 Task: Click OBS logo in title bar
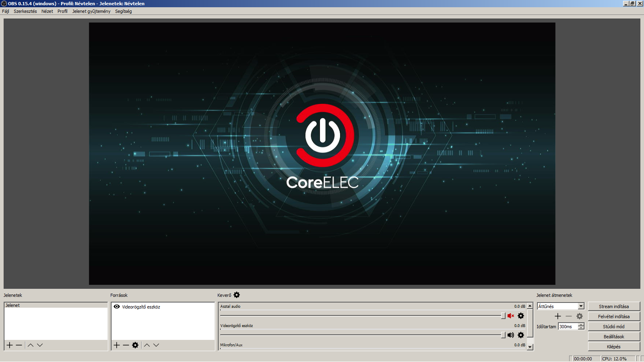click(x=4, y=4)
